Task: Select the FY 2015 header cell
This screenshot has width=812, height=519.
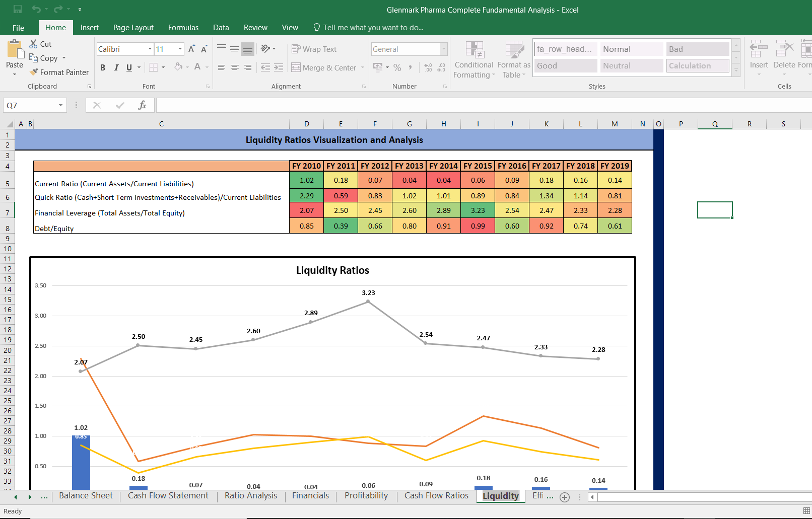Action: [478, 166]
